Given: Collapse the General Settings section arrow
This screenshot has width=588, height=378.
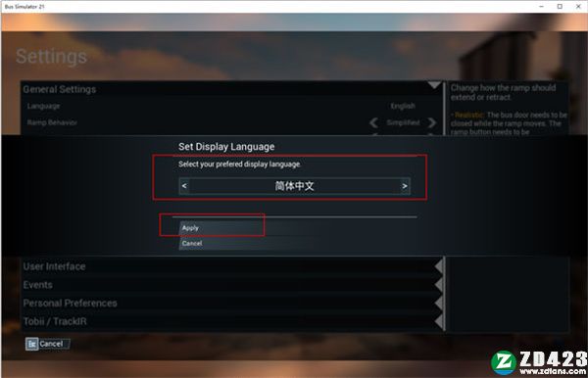Looking at the screenshot, I should [434, 86].
